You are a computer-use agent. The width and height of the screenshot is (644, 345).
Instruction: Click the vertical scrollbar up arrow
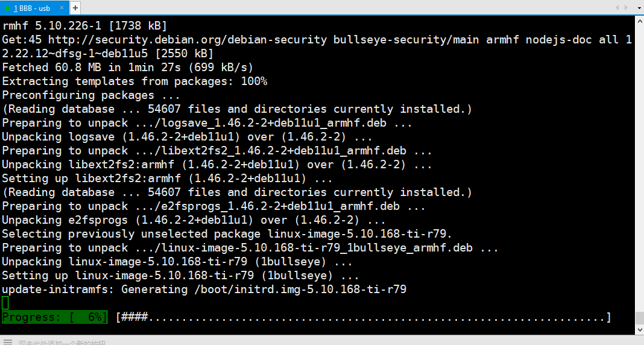tap(640, 20)
